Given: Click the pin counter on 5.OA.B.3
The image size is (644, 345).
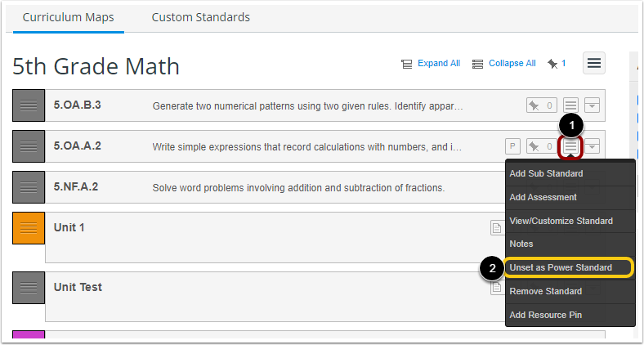Looking at the screenshot, I should pos(540,105).
